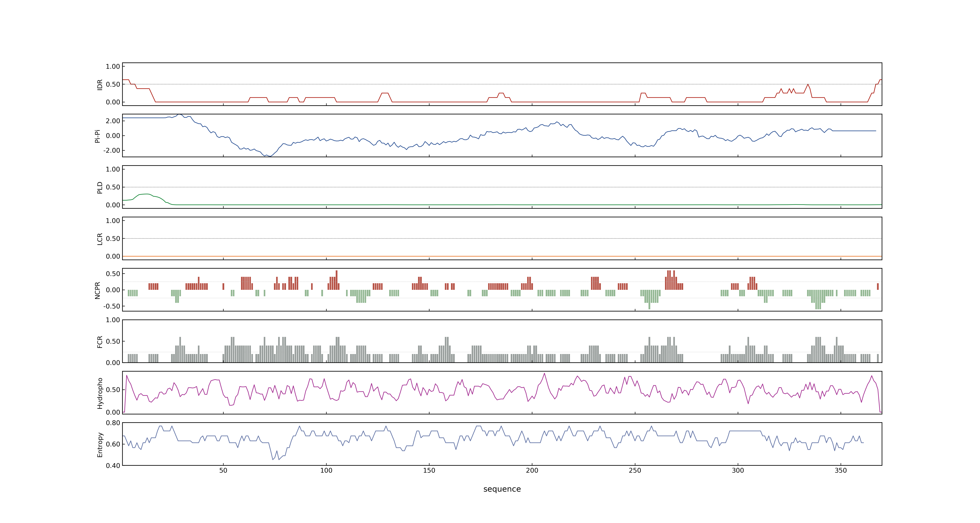Click the 0.50 tick on PLD axis

113,187
